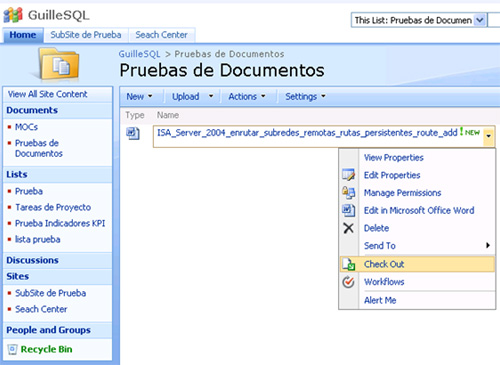Click the Delete X icon

348,228
